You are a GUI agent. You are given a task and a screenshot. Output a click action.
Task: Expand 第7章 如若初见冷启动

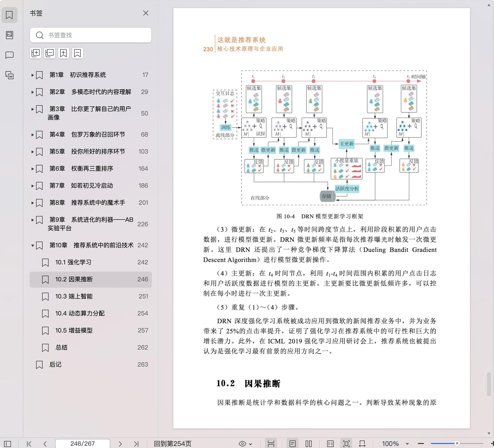[x=33, y=186]
